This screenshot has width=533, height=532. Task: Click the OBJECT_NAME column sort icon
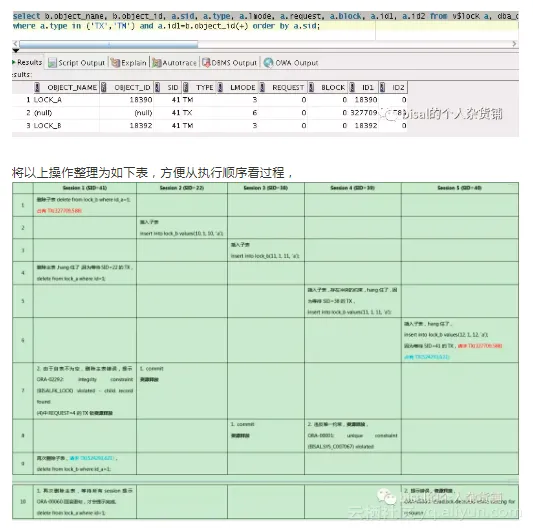[37, 87]
